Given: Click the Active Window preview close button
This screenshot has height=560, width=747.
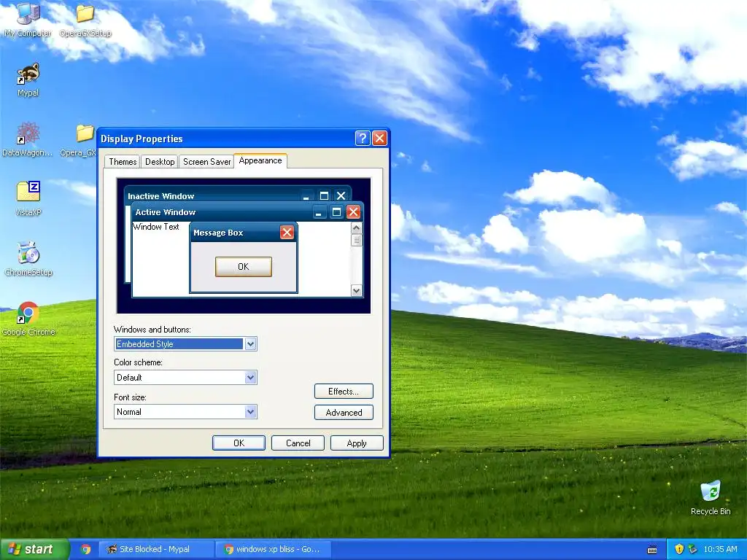Looking at the screenshot, I should [x=353, y=212].
